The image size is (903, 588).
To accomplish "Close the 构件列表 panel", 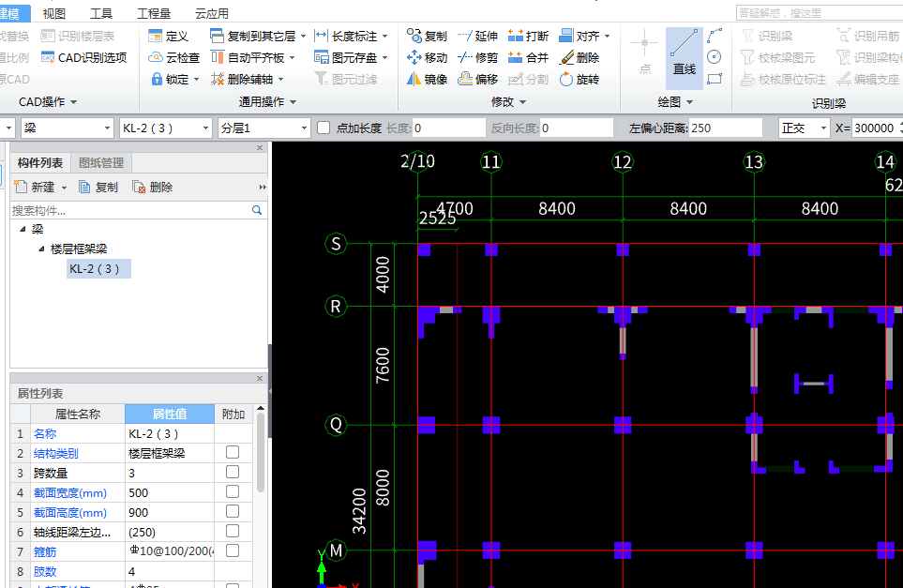I will click(260, 148).
